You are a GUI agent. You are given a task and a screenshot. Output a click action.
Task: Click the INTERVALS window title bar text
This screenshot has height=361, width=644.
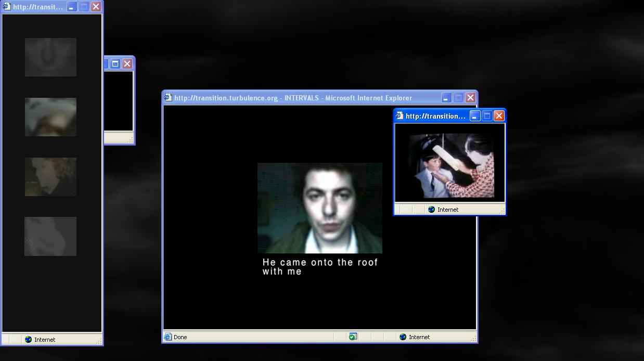click(293, 98)
